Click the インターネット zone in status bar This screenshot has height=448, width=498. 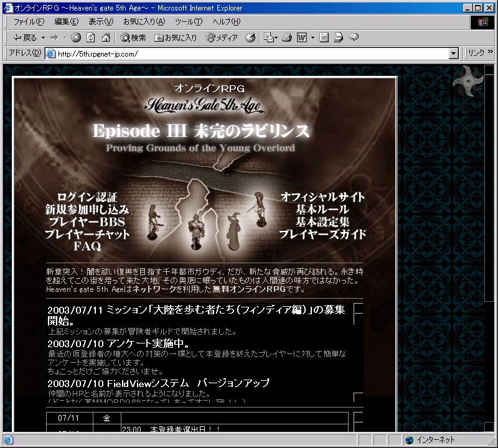pyautogui.click(x=435, y=440)
